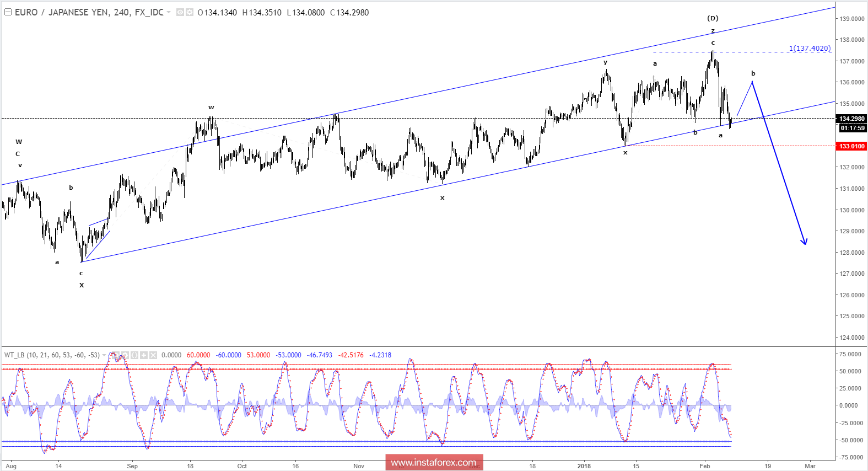Click the WT_LB plus icon
Screen dimensions: 868x471
click(144, 355)
